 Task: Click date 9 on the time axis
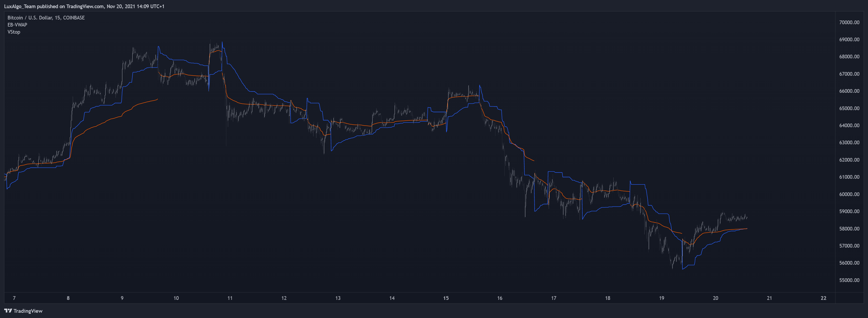point(122,298)
